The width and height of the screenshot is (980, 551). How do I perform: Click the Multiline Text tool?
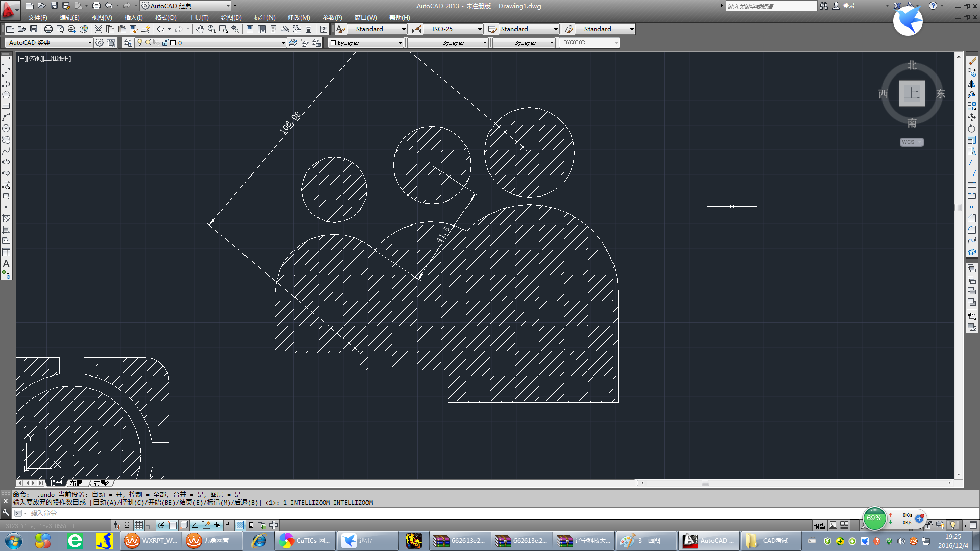tap(6, 264)
